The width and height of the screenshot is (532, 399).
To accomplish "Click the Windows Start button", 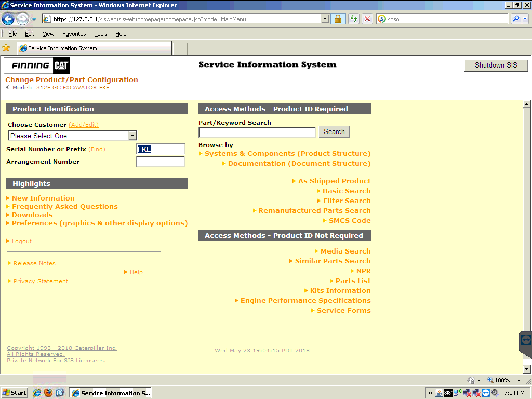I will 14,393.
